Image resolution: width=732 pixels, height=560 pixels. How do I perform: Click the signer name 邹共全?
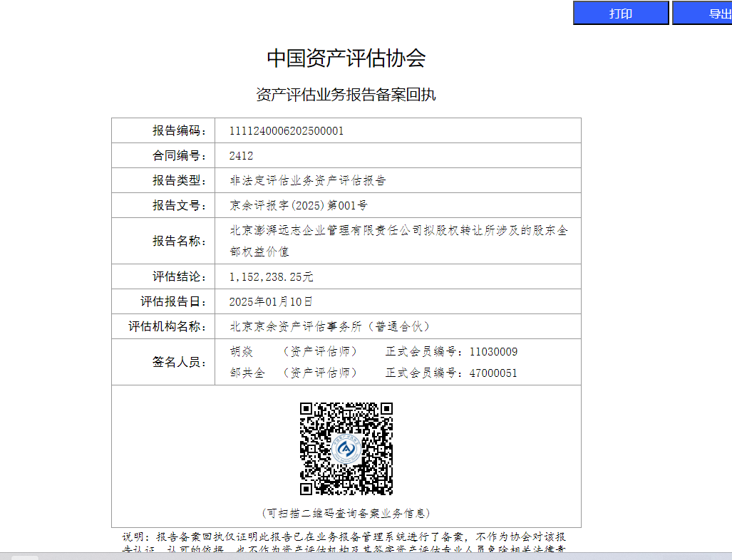[x=247, y=373]
